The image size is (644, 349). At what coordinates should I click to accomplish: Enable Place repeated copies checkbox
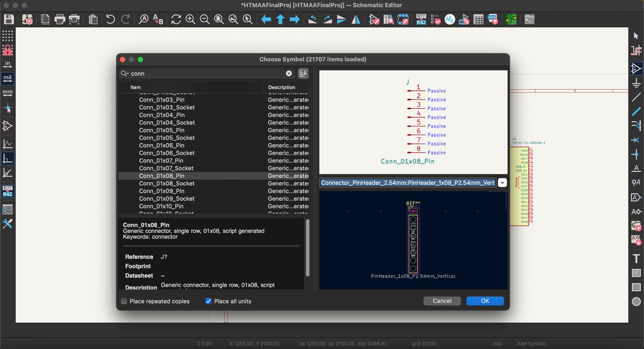coord(124,301)
